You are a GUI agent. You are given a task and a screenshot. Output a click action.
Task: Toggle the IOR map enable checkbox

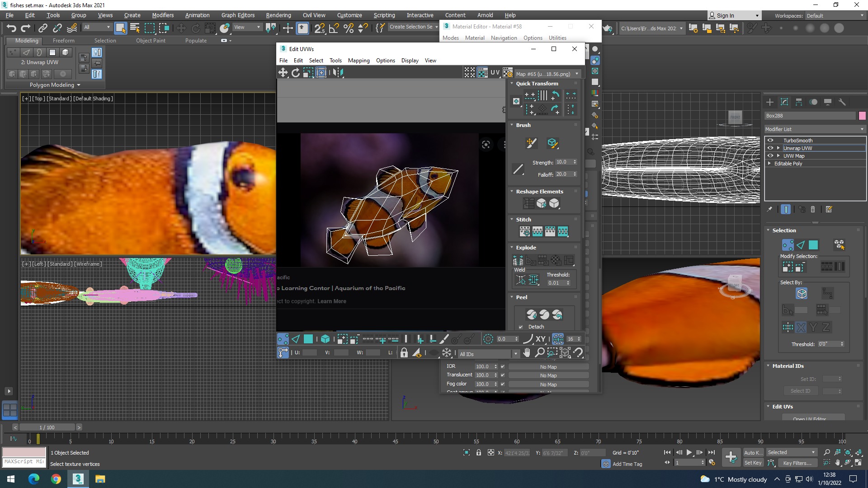point(503,366)
